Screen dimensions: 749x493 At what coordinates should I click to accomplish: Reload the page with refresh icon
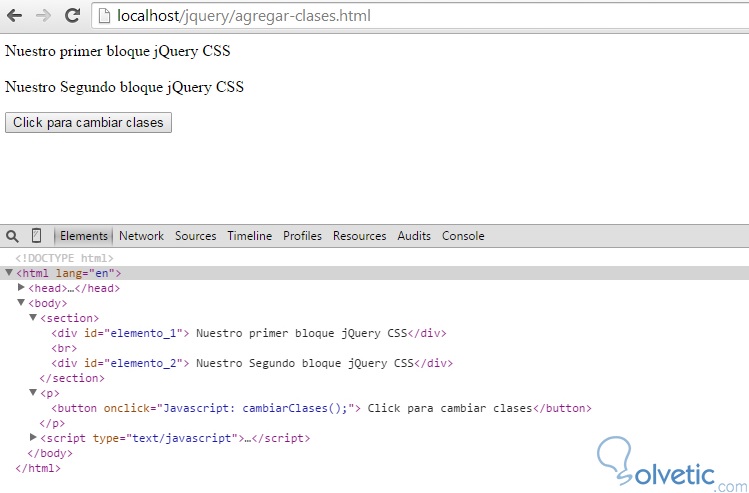[x=72, y=16]
